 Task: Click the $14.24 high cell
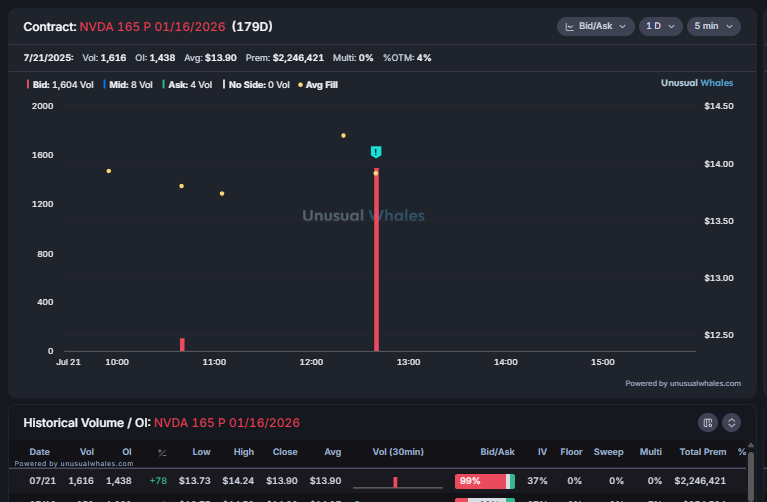coord(238,481)
